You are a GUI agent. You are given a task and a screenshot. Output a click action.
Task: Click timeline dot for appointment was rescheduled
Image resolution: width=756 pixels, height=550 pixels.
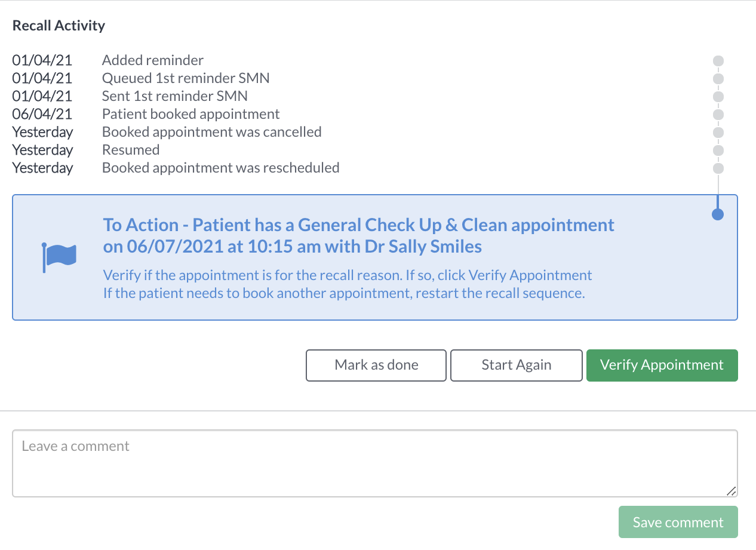718,168
